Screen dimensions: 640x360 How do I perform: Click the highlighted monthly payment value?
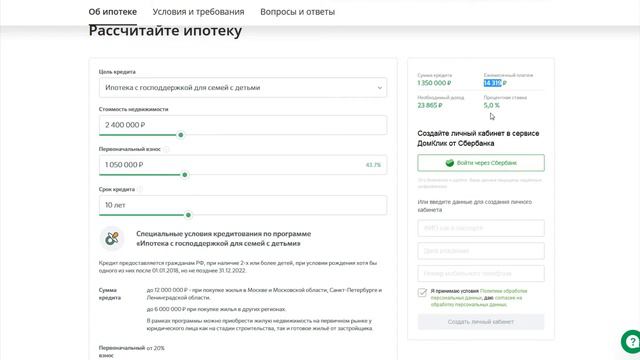(x=493, y=83)
